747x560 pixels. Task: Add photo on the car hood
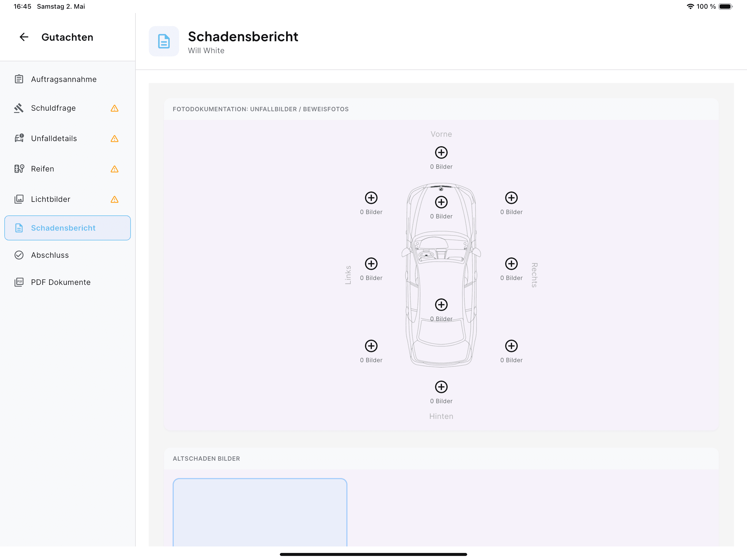coord(441,202)
